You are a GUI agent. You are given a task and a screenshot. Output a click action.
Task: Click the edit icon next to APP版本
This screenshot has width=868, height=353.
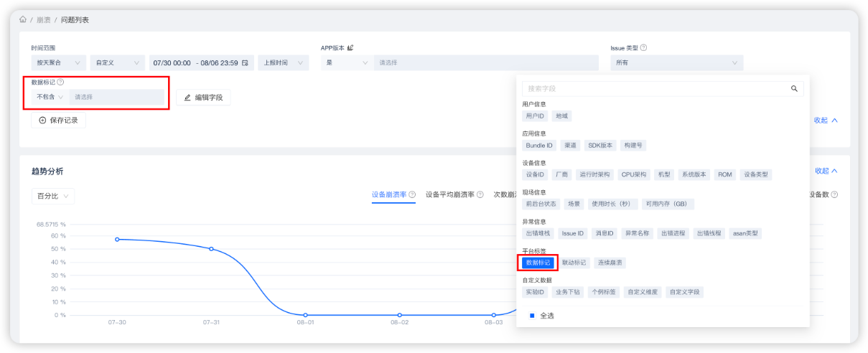point(350,48)
